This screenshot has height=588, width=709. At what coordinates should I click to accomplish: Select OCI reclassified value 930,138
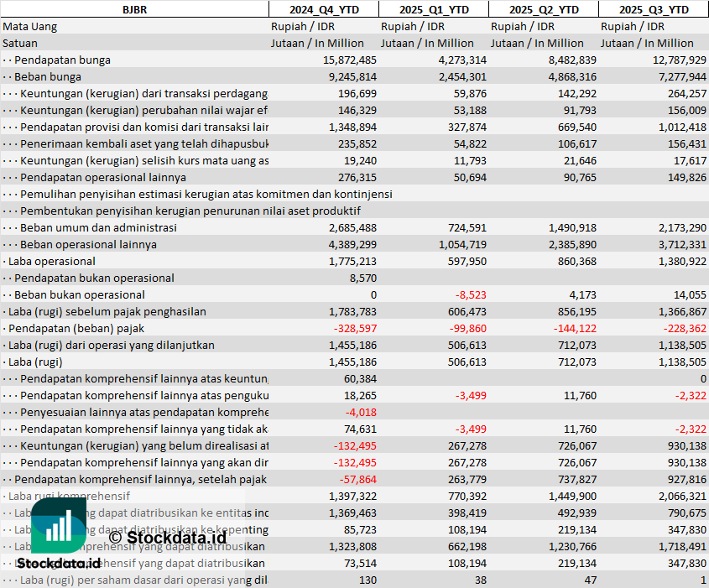tap(687, 462)
